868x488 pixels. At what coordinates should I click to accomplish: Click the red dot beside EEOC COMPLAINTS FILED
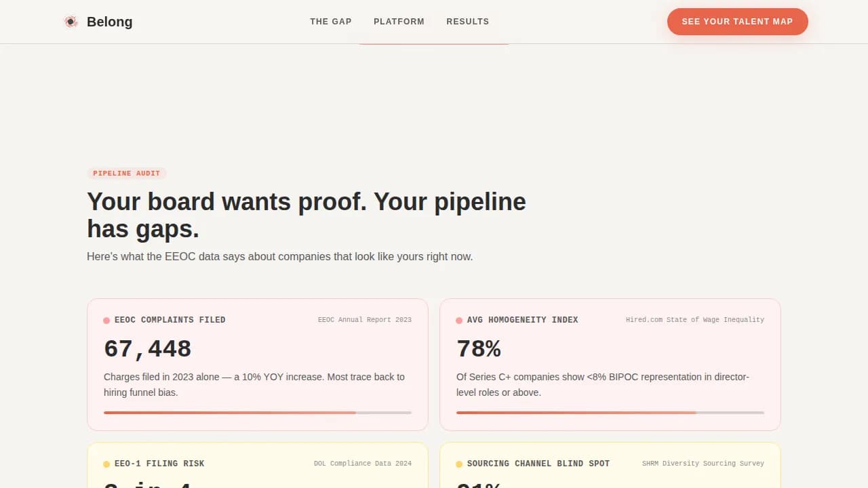tap(106, 319)
